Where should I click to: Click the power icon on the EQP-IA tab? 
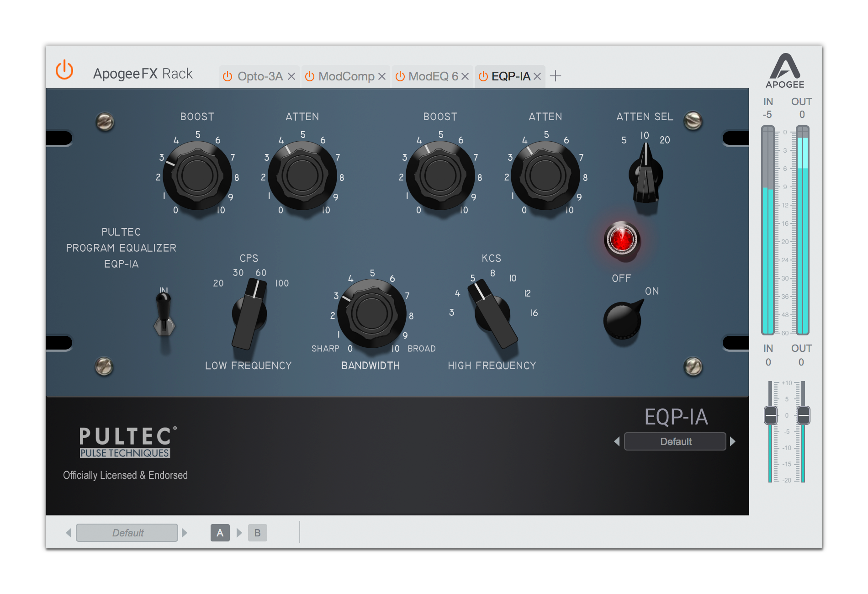point(484,76)
